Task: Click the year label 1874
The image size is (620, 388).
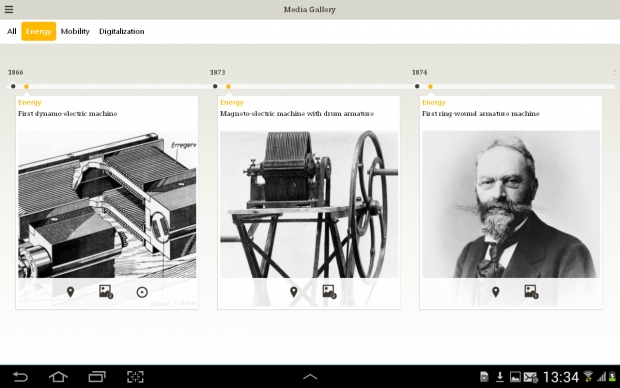Action: pos(420,72)
